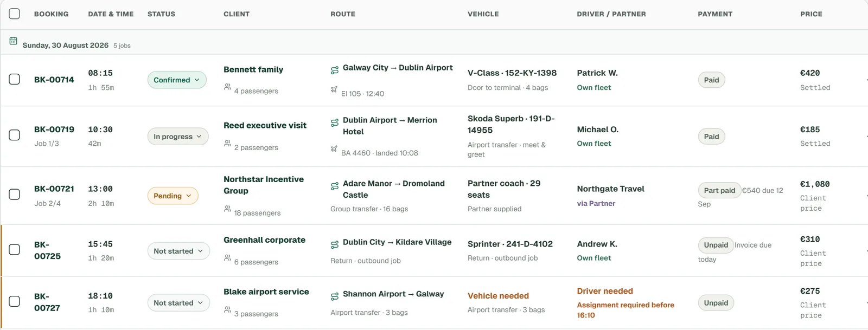Click Northgate Travel partner name
This screenshot has height=330, width=868.
click(x=610, y=189)
